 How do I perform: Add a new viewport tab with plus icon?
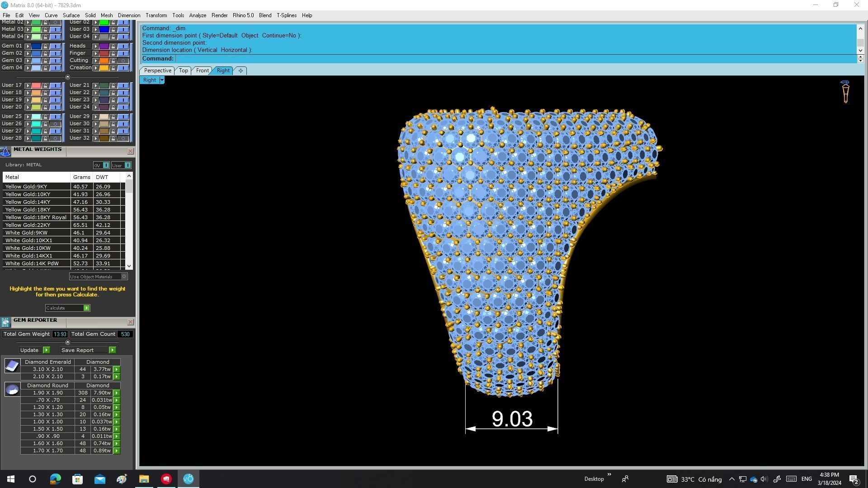[x=241, y=70]
